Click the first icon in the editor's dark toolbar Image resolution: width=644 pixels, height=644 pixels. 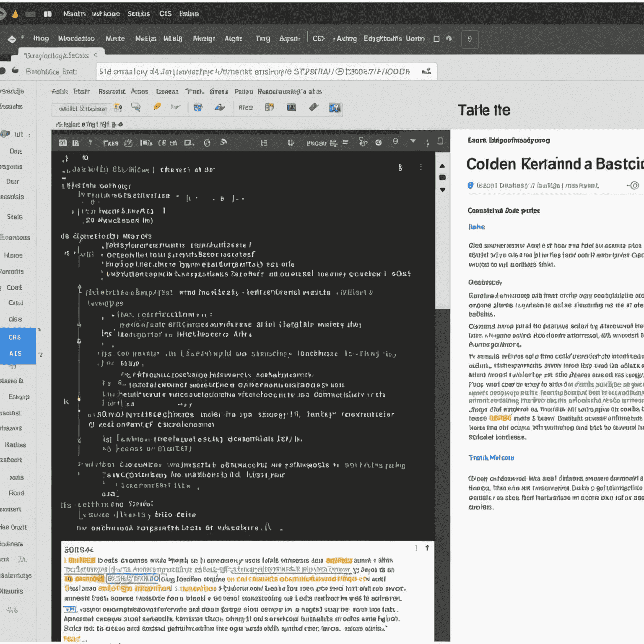click(x=63, y=143)
